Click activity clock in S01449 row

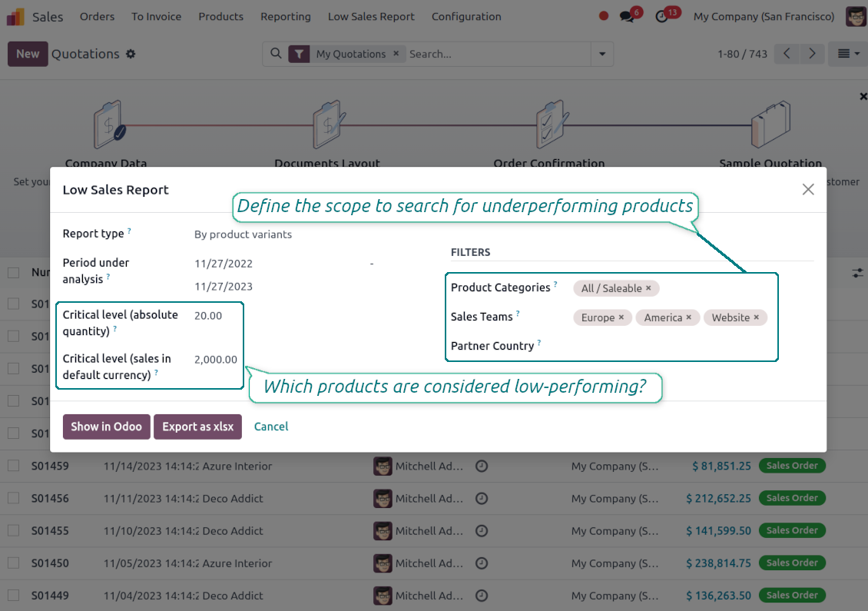[482, 596]
